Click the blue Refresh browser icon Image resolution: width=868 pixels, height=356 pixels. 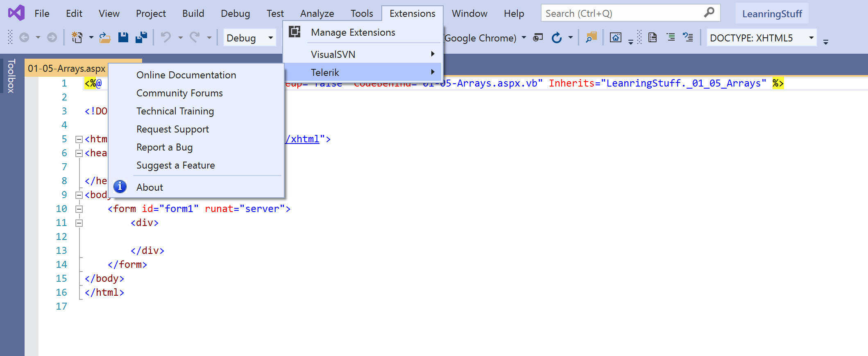[x=556, y=38]
